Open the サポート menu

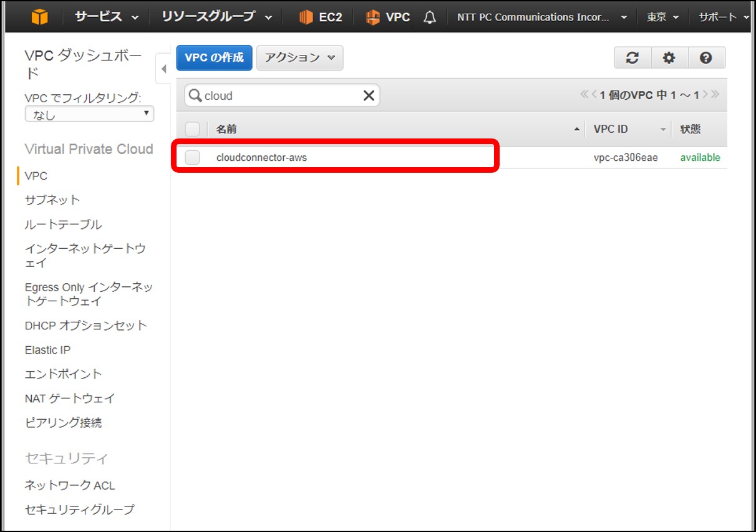click(x=724, y=17)
